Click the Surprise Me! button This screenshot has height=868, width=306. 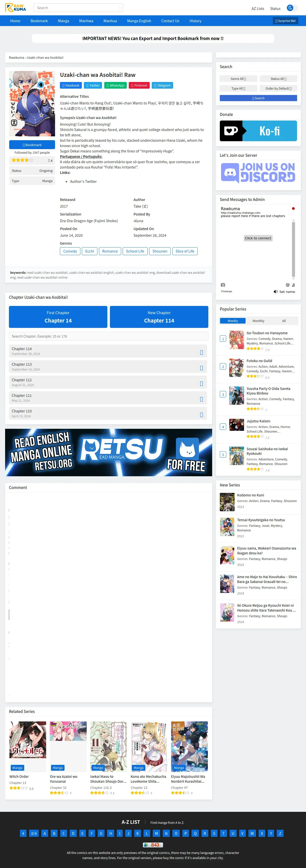[285, 21]
